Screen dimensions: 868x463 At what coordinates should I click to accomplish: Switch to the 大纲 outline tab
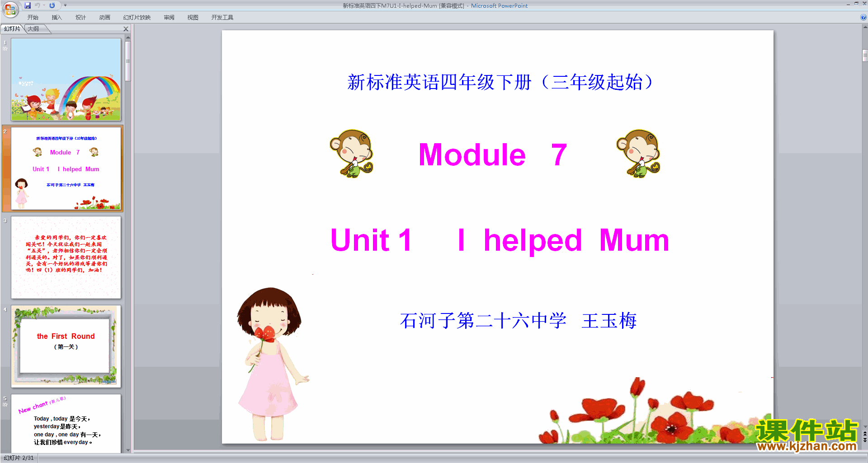point(33,28)
